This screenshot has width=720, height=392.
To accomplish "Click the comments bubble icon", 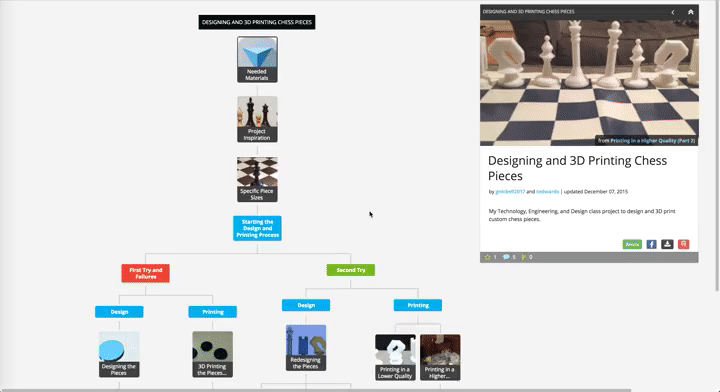I will [506, 257].
